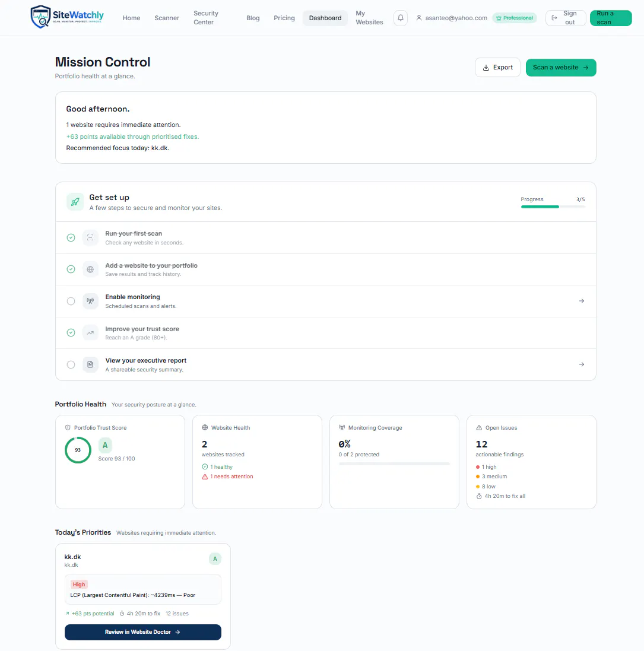The width and height of the screenshot is (644, 651).
Task: Open the notifications bell
Action: click(400, 18)
